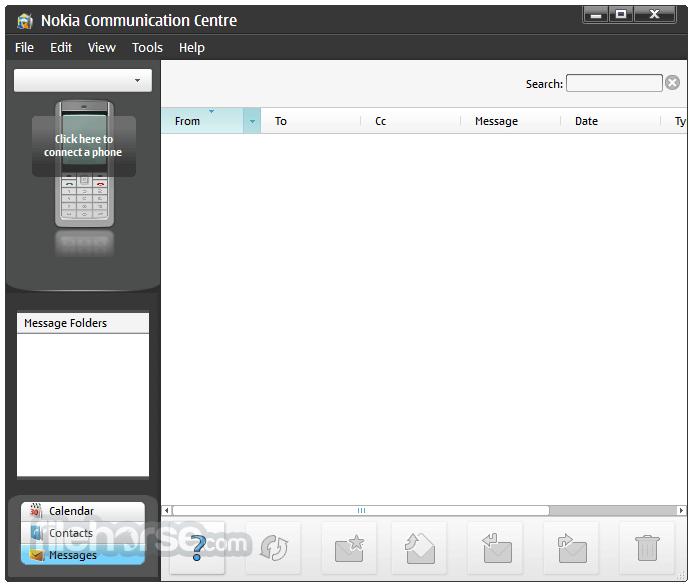Click the scroll right arrow
The height and width of the screenshot is (587, 692).
tap(681, 511)
